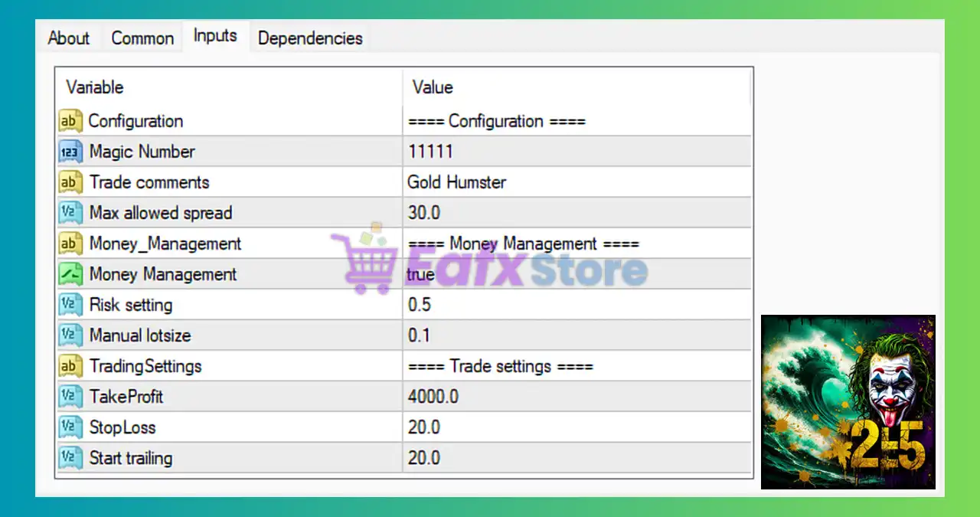Click the string icon beside Configuration
Screen dimensions: 980x517
pos(70,121)
